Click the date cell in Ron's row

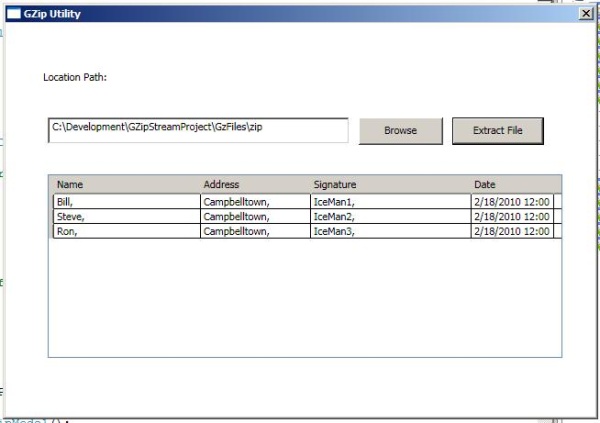click(x=512, y=231)
